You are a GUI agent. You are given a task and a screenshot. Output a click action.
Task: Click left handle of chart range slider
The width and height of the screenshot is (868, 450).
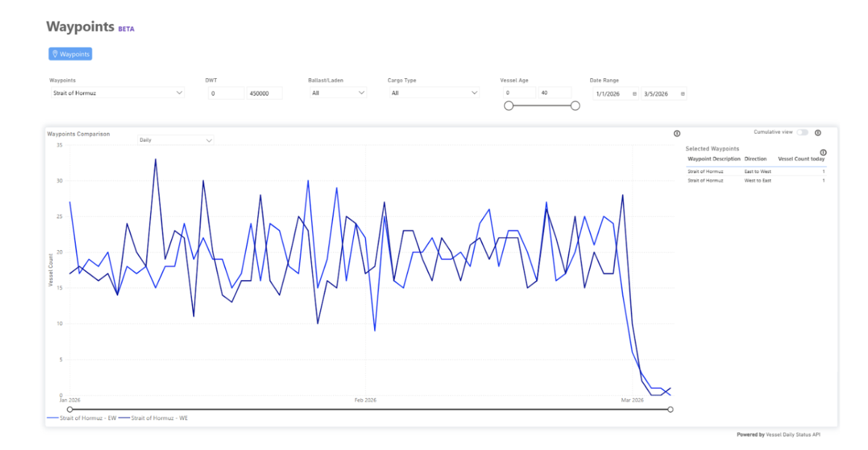click(x=70, y=409)
